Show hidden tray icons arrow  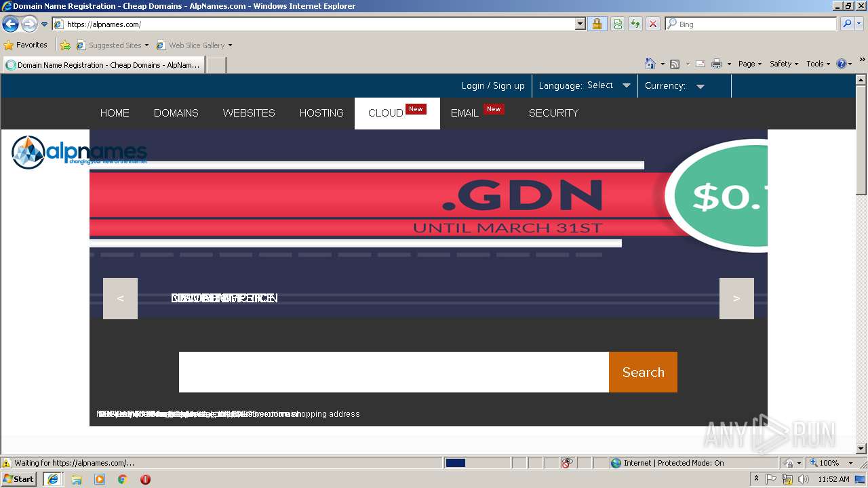pyautogui.click(x=757, y=479)
